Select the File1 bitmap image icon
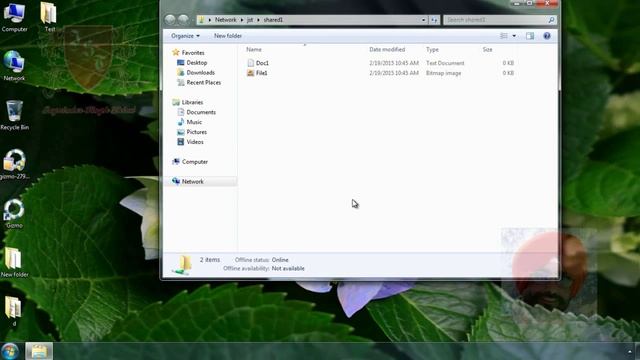 (x=251, y=73)
